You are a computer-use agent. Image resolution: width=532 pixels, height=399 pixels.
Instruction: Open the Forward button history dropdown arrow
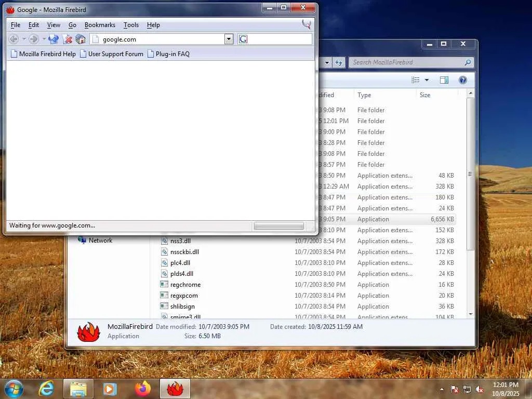[44, 39]
